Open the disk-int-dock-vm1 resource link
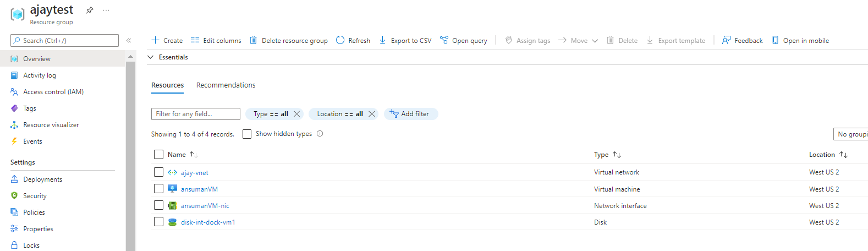 pos(208,222)
